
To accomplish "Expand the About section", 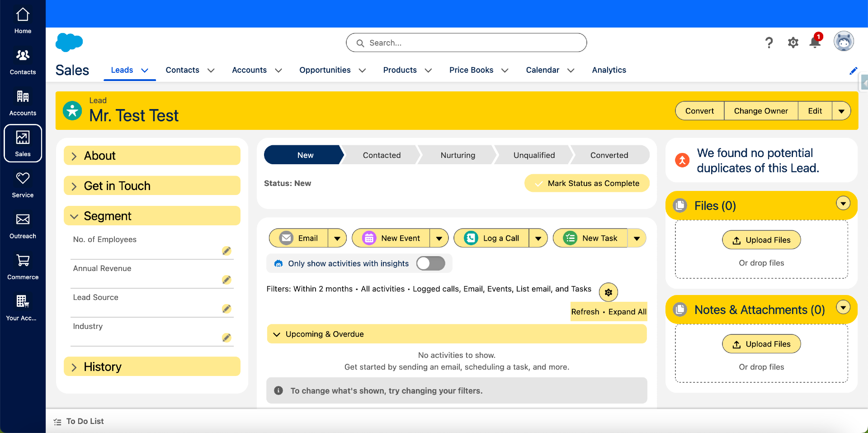I will point(152,156).
